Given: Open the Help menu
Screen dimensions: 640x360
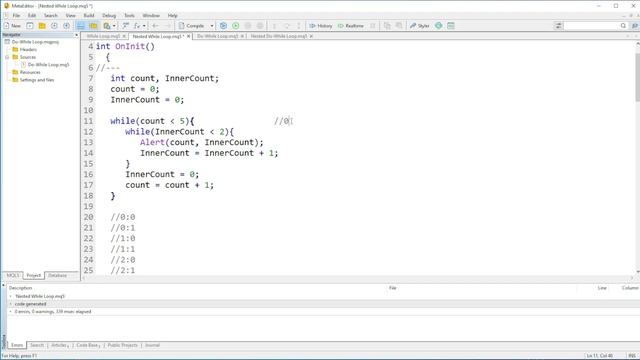Looking at the screenshot, I should pos(173,16).
